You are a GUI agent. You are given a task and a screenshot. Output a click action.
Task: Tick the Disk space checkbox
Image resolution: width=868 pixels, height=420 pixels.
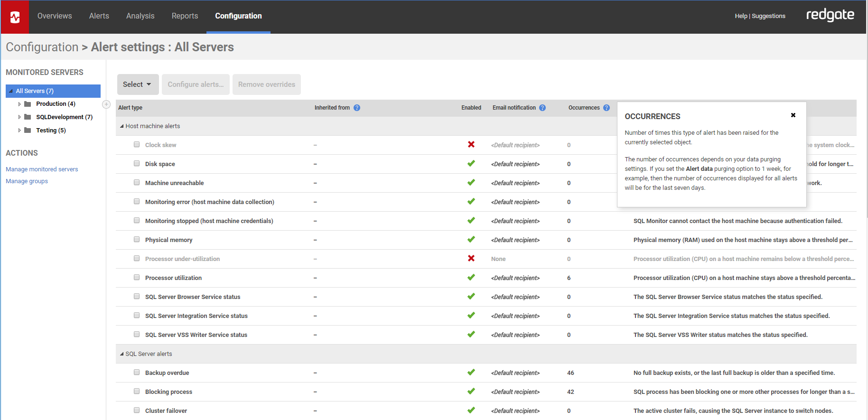(x=137, y=163)
